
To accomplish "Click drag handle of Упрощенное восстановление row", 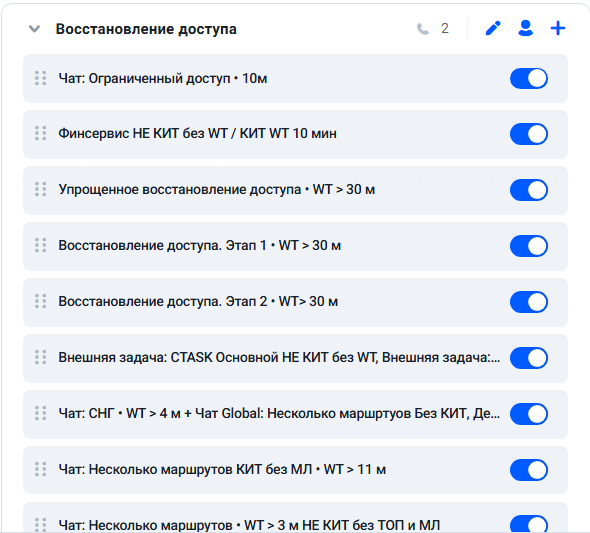I will 41,189.
